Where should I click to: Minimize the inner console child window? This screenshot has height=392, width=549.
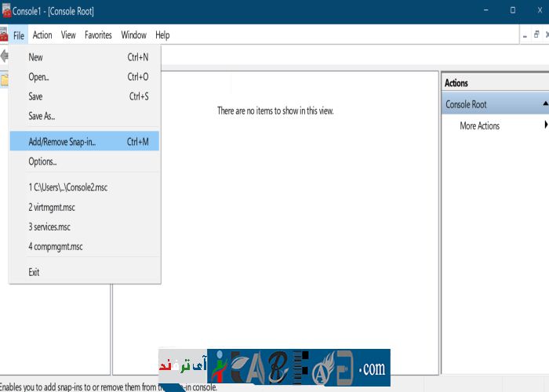pos(525,35)
